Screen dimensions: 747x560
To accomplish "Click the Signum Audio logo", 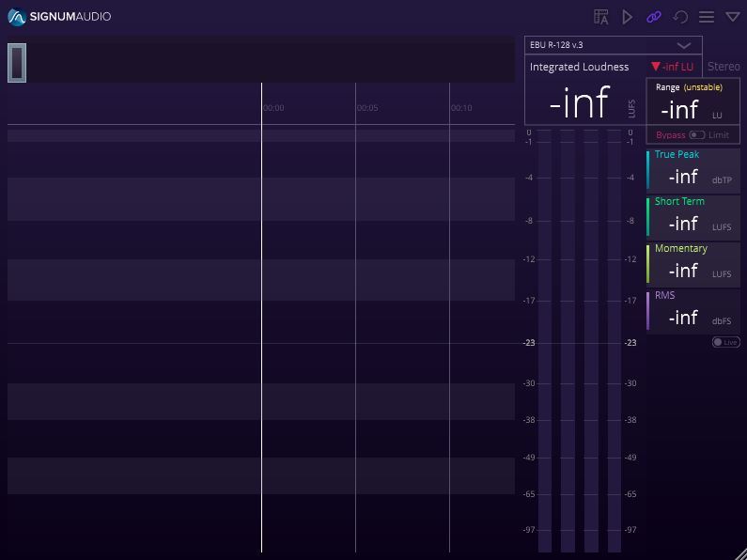I will point(60,17).
